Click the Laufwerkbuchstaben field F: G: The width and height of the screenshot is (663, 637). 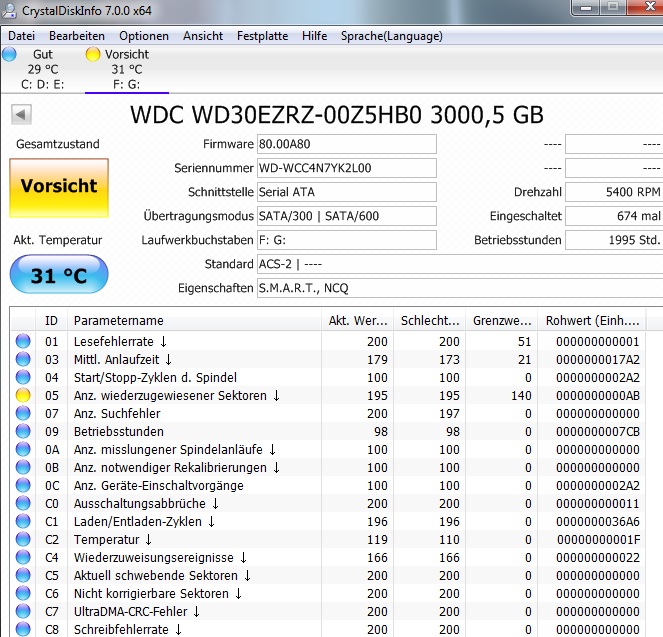tap(347, 240)
